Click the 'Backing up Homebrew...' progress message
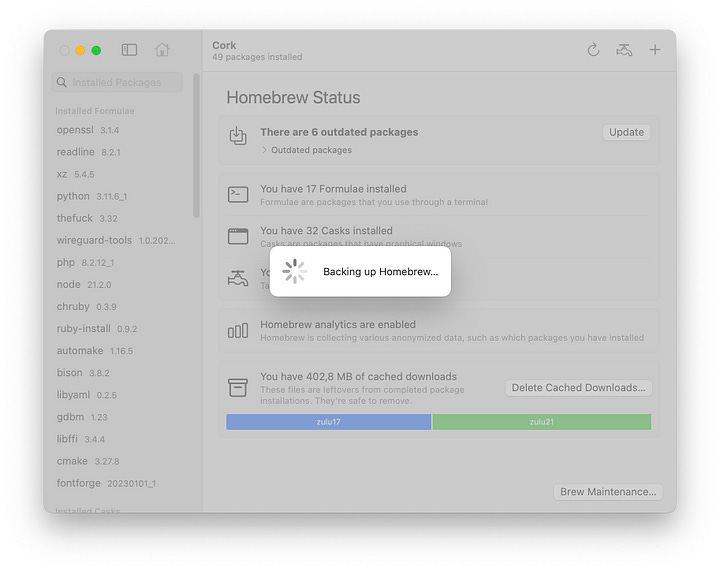720x571 pixels. coord(381,271)
